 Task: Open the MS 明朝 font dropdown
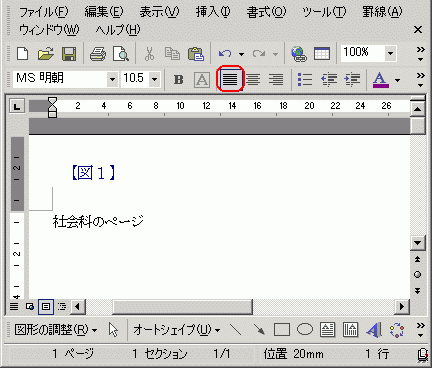pyautogui.click(x=113, y=79)
